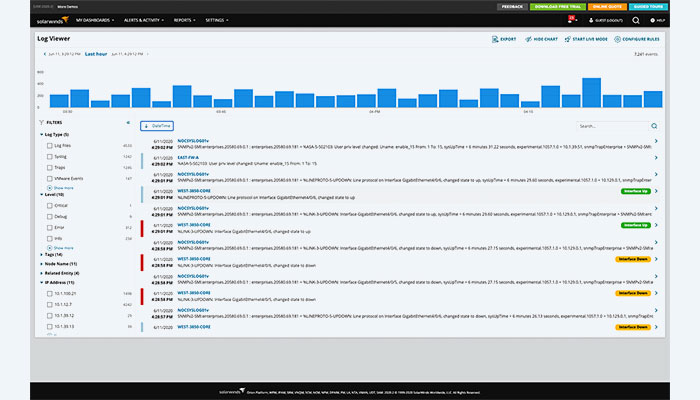Click the tallest bar in the chart
Viewport: 700px width, 400px height.
[x=592, y=93]
